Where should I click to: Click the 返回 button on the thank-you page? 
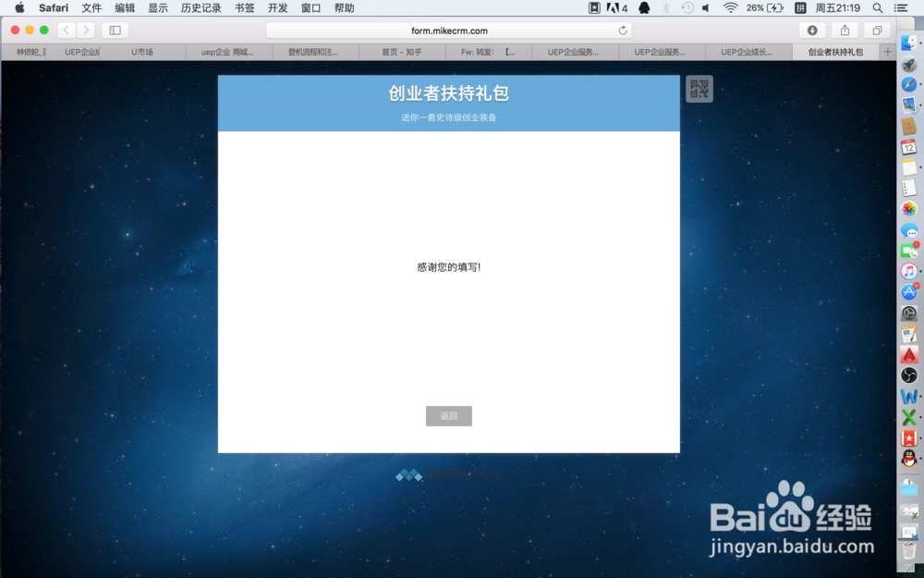coord(449,416)
